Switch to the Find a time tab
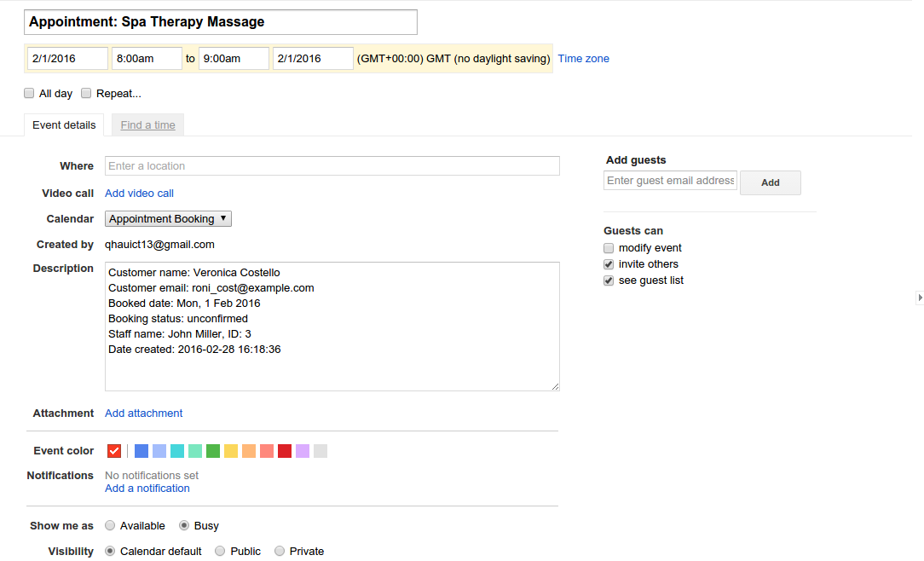 [147, 125]
